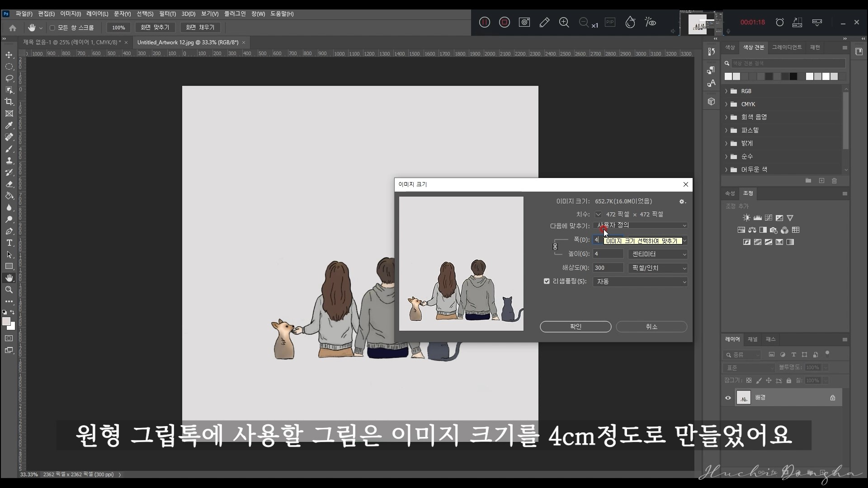Click the 확인 button in the dialog
The width and height of the screenshot is (868, 488).
[575, 327]
